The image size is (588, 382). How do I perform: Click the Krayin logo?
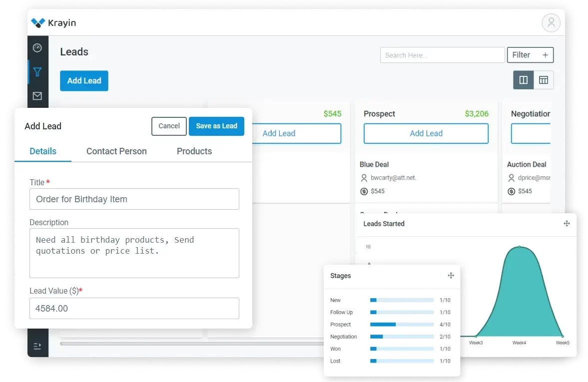(53, 22)
